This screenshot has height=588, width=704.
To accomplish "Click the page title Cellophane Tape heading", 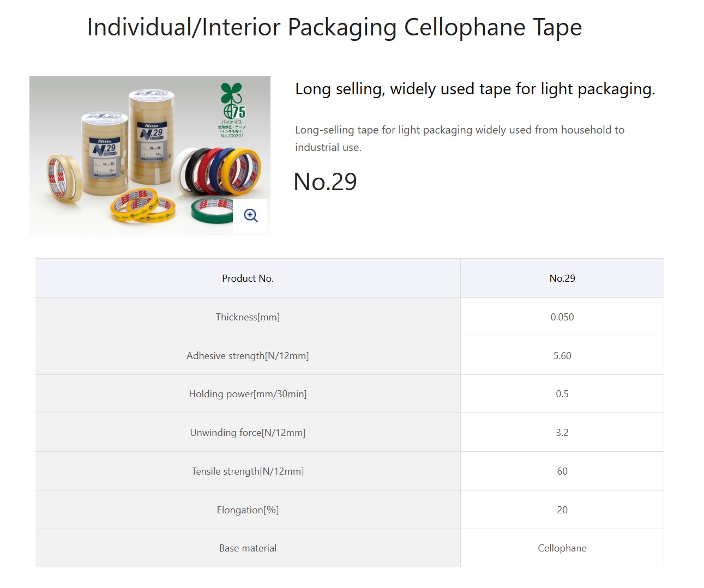I will [x=334, y=27].
